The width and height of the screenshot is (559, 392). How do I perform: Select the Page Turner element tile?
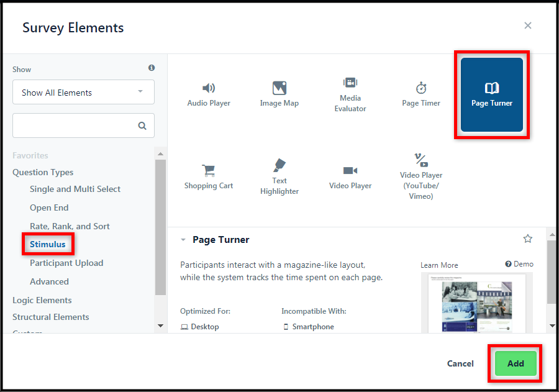(492, 94)
